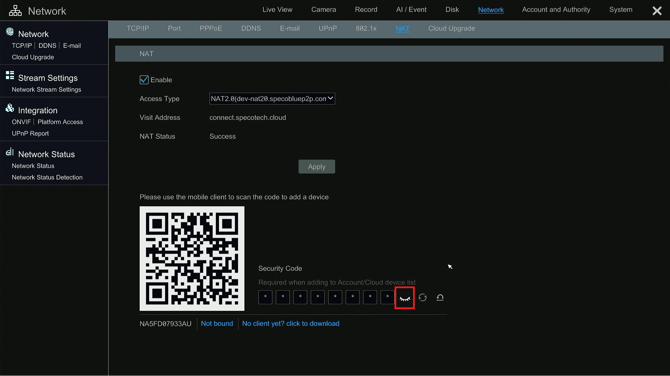This screenshot has width=670, height=376.
Task: Open Network Status sub-item in sidebar
Action: pyautogui.click(x=33, y=166)
